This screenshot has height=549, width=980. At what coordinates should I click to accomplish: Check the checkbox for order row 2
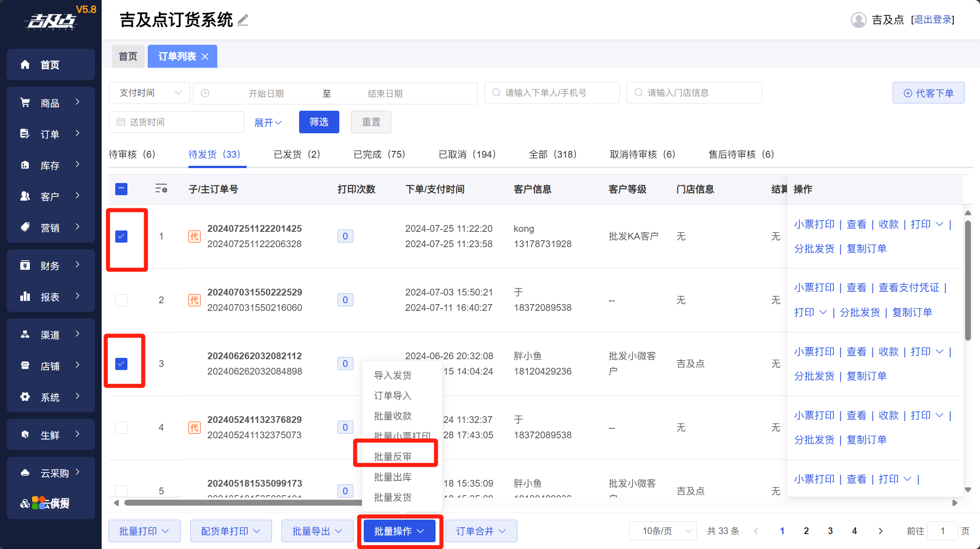point(121,300)
